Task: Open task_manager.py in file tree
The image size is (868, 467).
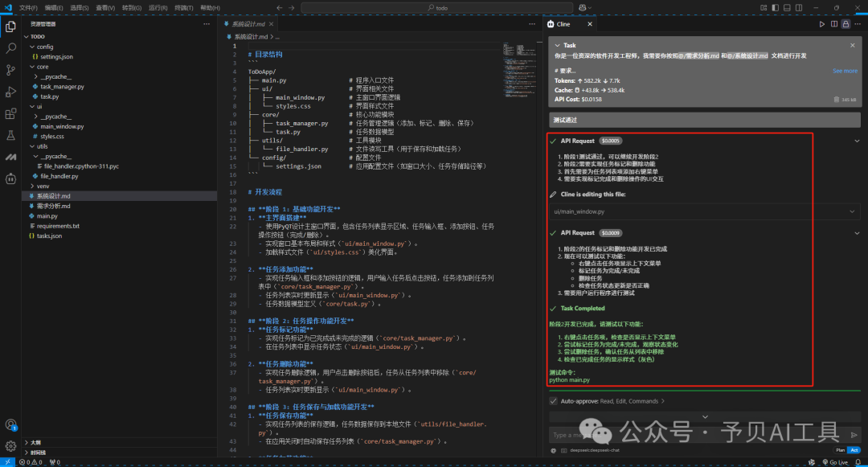Action: (62, 86)
